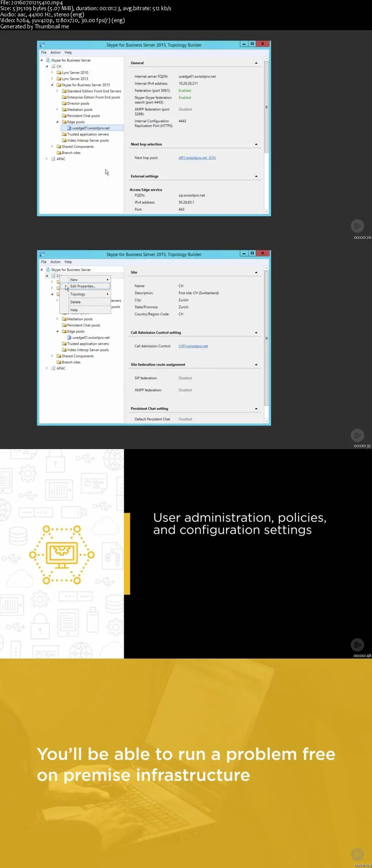Click Branch sites folder icon in the General-details window

pos(59,153)
